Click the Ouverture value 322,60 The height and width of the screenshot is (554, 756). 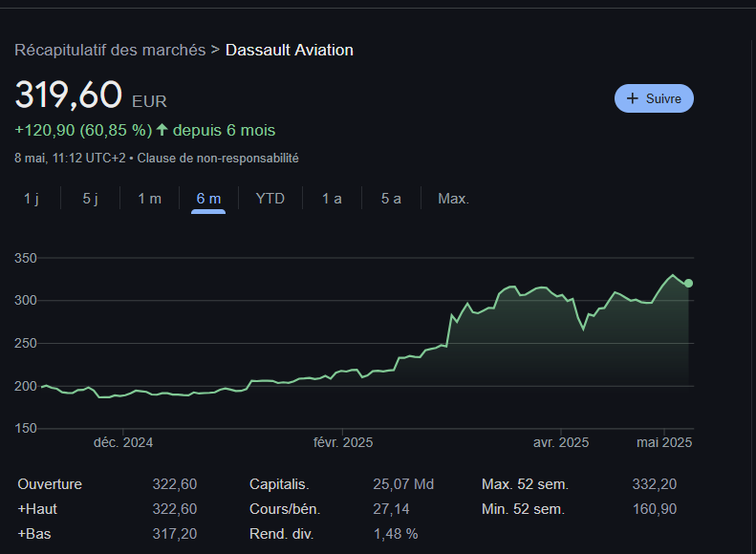point(175,484)
